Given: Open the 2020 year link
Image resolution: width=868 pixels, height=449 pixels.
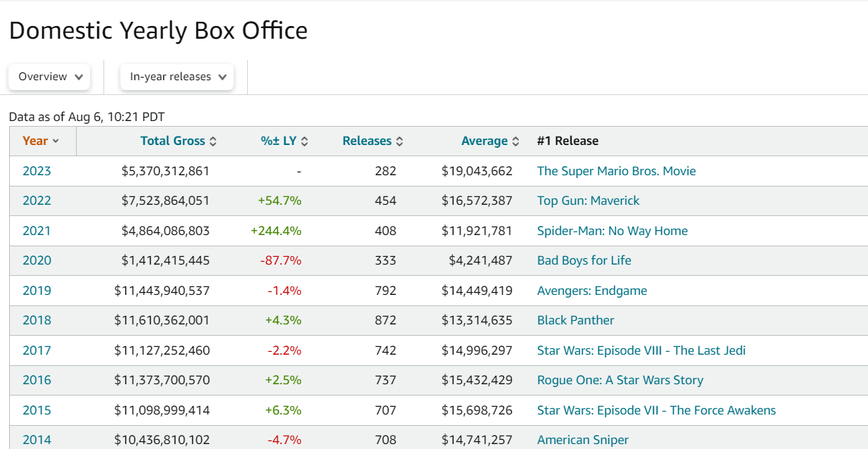Looking at the screenshot, I should pos(37,260).
